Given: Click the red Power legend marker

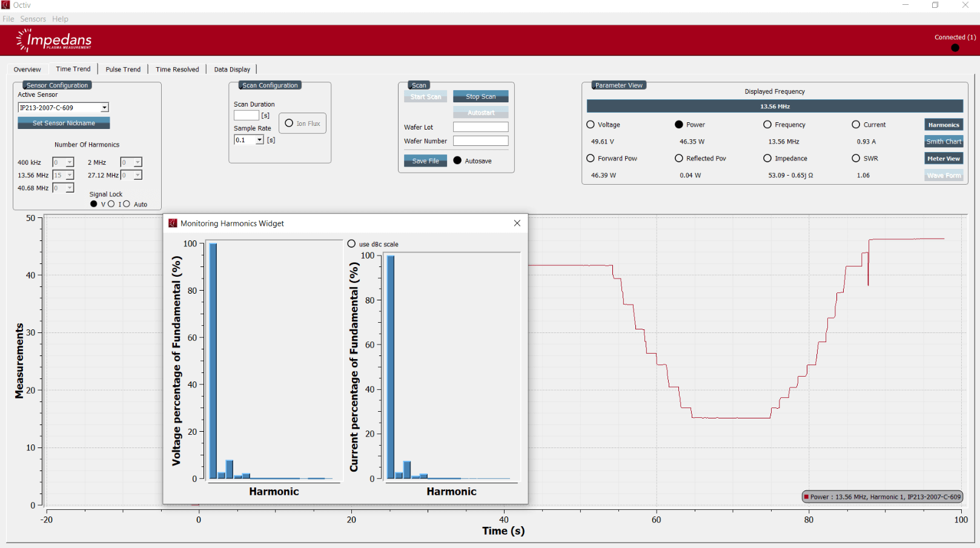Looking at the screenshot, I should click(806, 497).
